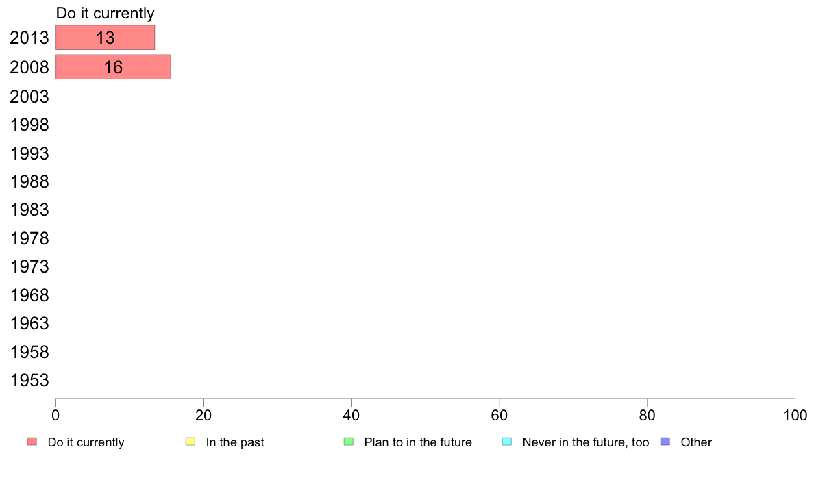
Task: Select the 1973 year label
Action: (29, 267)
